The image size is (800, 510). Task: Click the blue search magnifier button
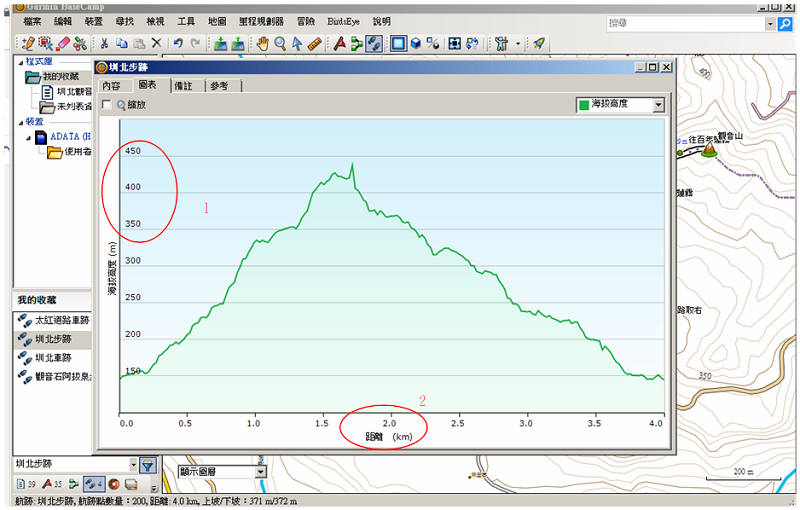coord(785,23)
